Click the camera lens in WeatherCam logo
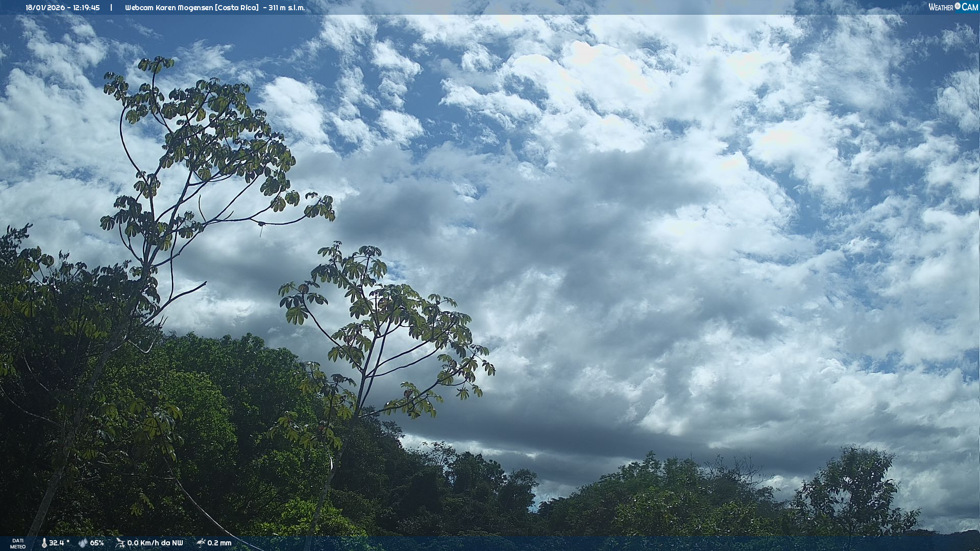The height and width of the screenshot is (551, 980). pyautogui.click(x=958, y=6)
